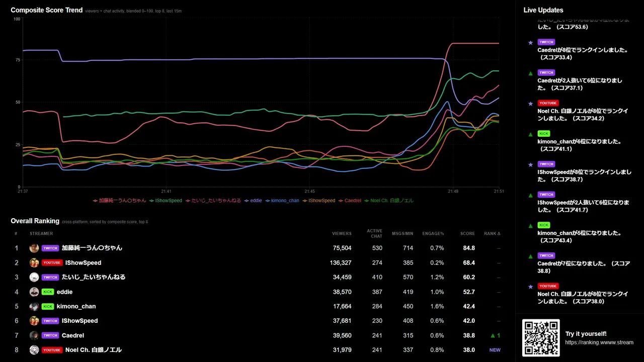This screenshot has width=644, height=362.
Task: Click the viewer count '17,664'
Action: tap(342, 307)
